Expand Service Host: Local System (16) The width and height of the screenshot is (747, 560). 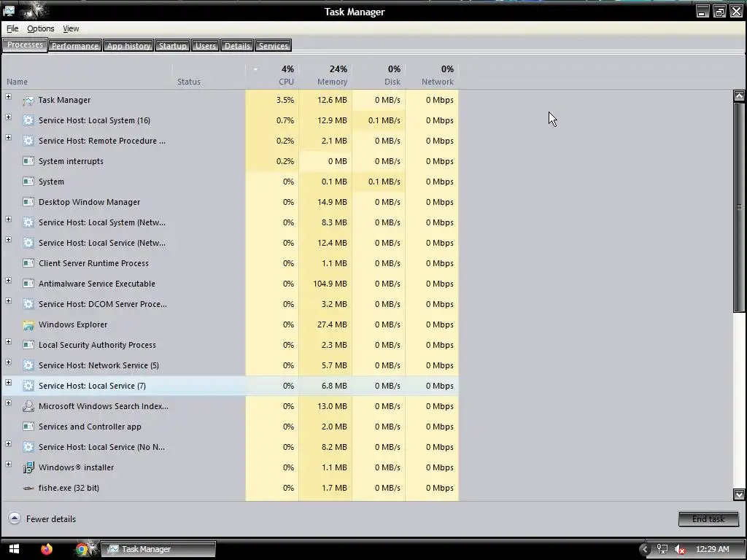[9, 117]
